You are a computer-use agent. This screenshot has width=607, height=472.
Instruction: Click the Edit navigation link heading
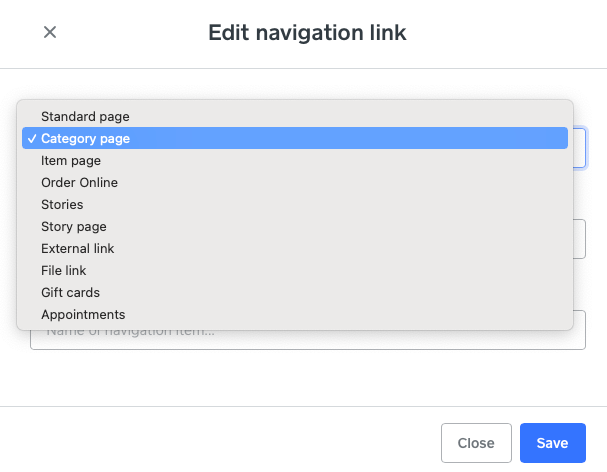click(307, 33)
